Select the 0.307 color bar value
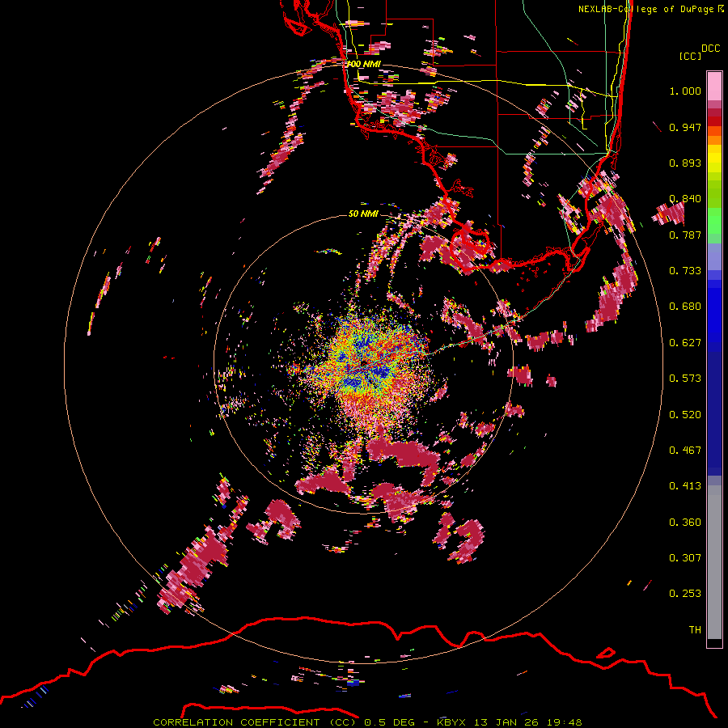728x728 pixels. [x=685, y=558]
